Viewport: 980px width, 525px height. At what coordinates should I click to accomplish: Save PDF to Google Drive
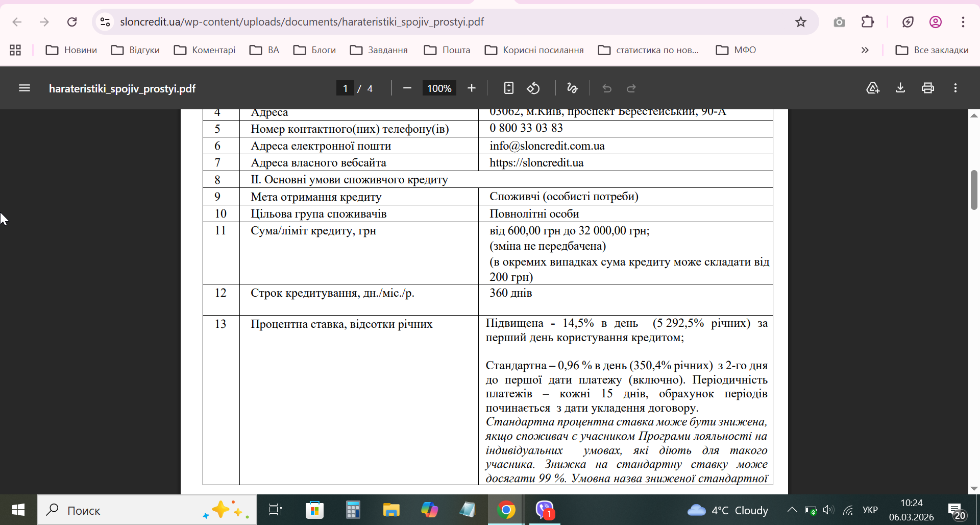[873, 88]
